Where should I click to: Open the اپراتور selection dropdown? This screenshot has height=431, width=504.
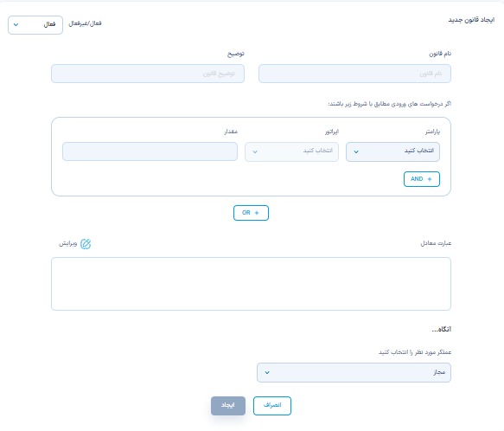coord(291,151)
